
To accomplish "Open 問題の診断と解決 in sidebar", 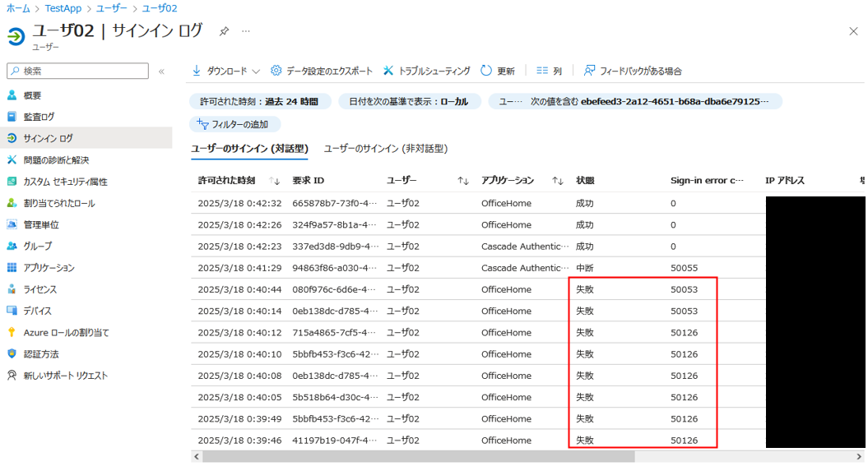I will coord(56,160).
